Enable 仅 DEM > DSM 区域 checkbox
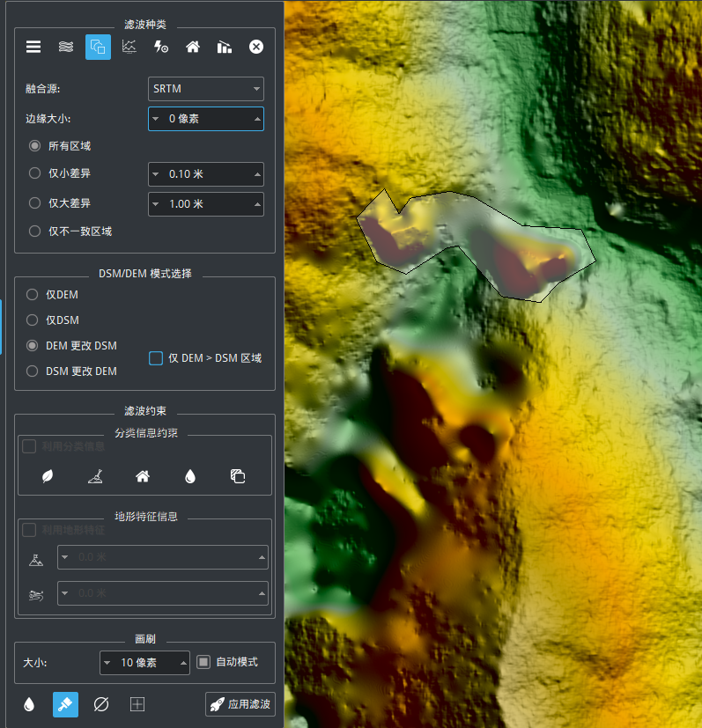Image resolution: width=702 pixels, height=728 pixels. 156,358
